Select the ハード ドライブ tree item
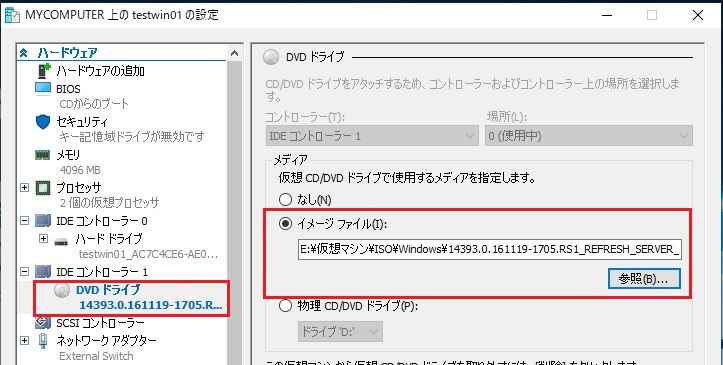The image size is (723, 365). tap(109, 239)
